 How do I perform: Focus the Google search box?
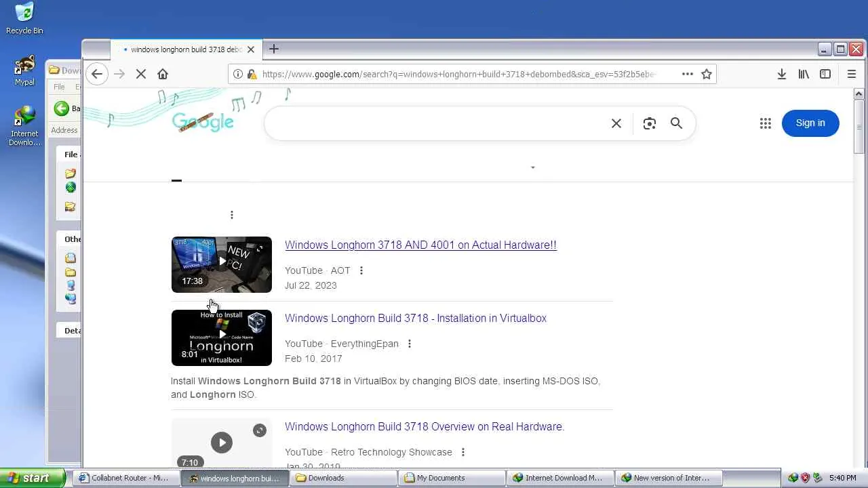(437, 123)
